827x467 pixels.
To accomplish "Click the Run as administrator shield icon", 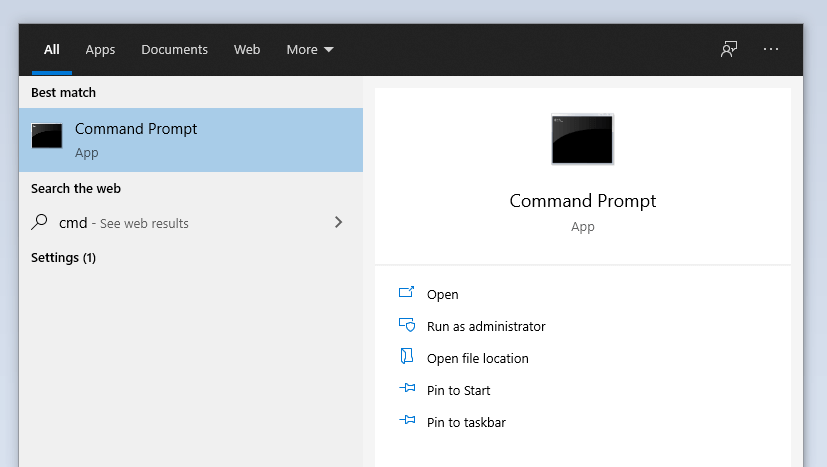I will point(407,325).
